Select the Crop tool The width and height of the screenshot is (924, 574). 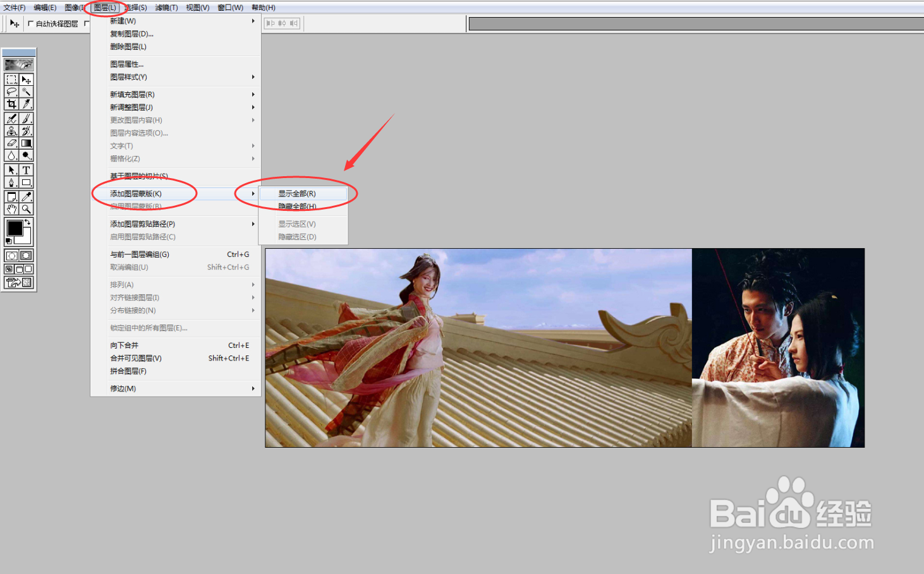(x=11, y=104)
